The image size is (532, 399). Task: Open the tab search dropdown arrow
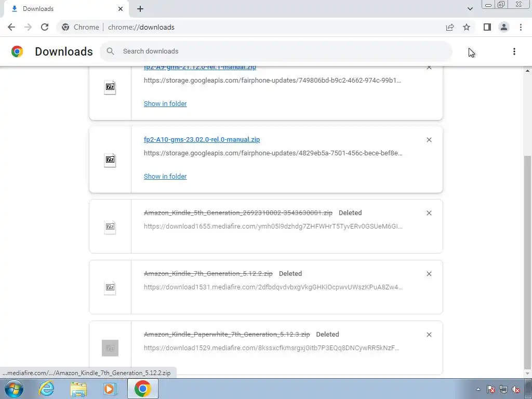[470, 9]
